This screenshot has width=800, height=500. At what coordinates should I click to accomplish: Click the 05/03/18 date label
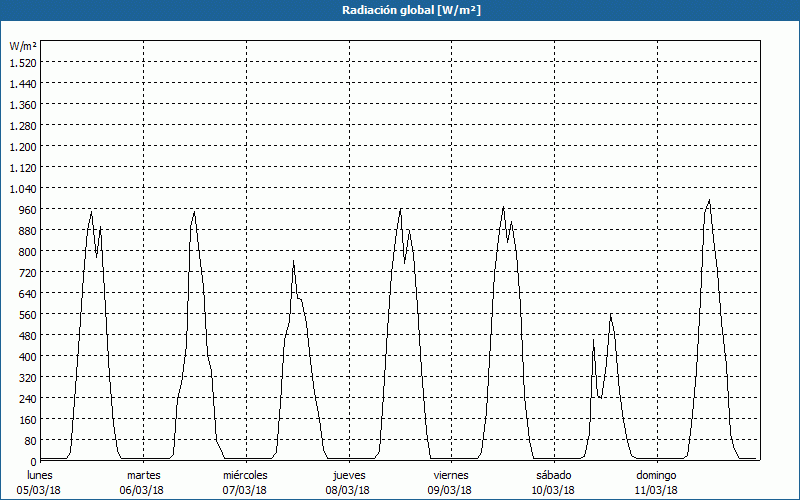[40, 490]
